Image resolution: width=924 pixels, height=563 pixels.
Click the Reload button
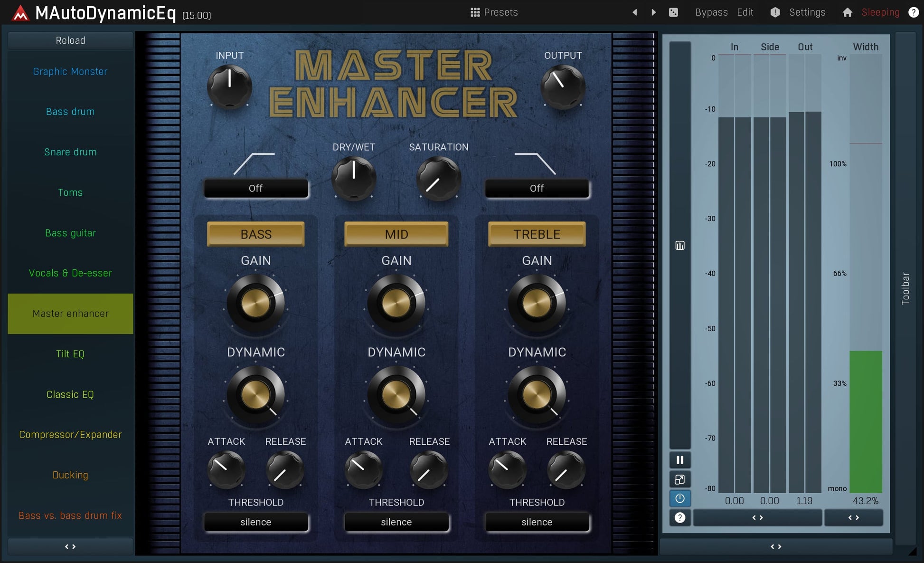pos(70,40)
